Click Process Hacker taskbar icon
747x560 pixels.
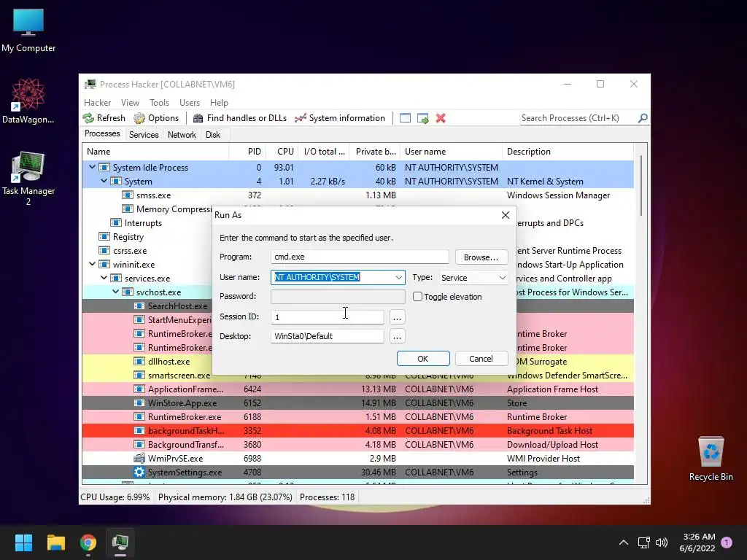click(x=120, y=542)
